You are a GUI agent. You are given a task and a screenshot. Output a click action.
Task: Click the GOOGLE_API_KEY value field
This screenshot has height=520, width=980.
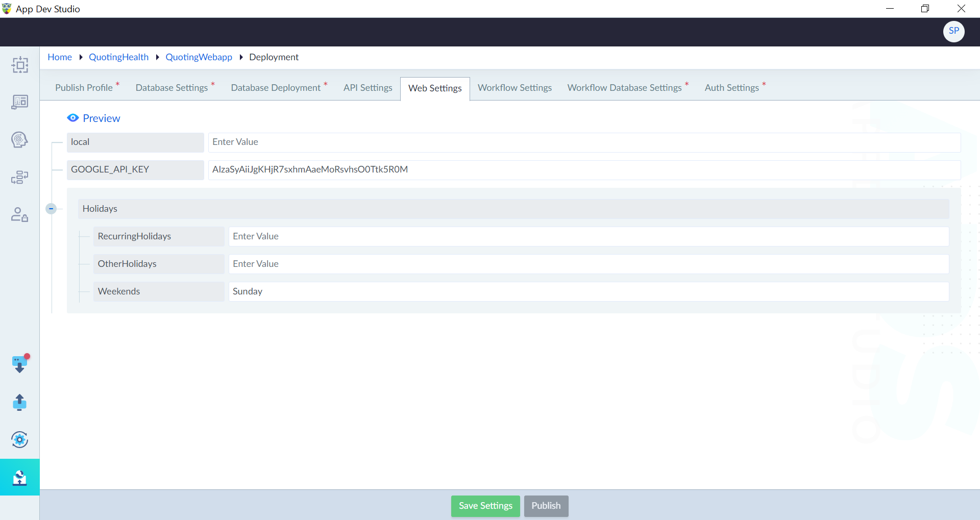(x=584, y=170)
